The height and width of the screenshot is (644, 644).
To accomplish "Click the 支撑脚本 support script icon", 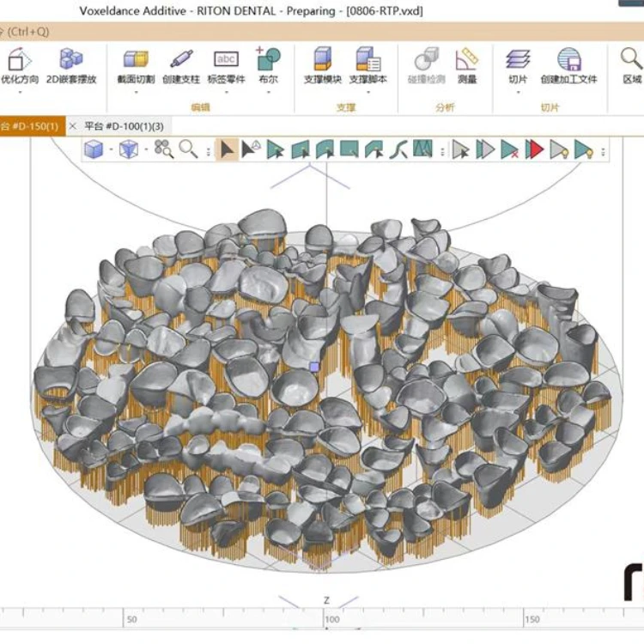I will pyautogui.click(x=368, y=58).
